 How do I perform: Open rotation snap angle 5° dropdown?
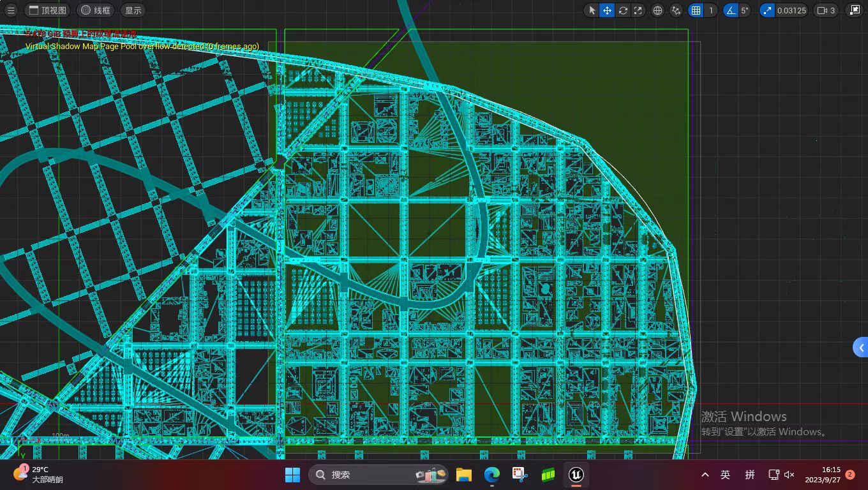(x=745, y=10)
